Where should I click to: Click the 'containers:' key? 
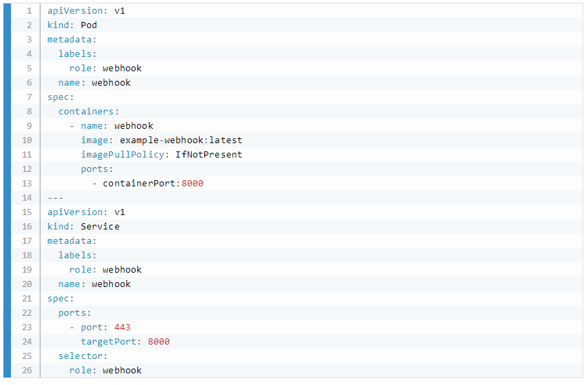coord(88,112)
